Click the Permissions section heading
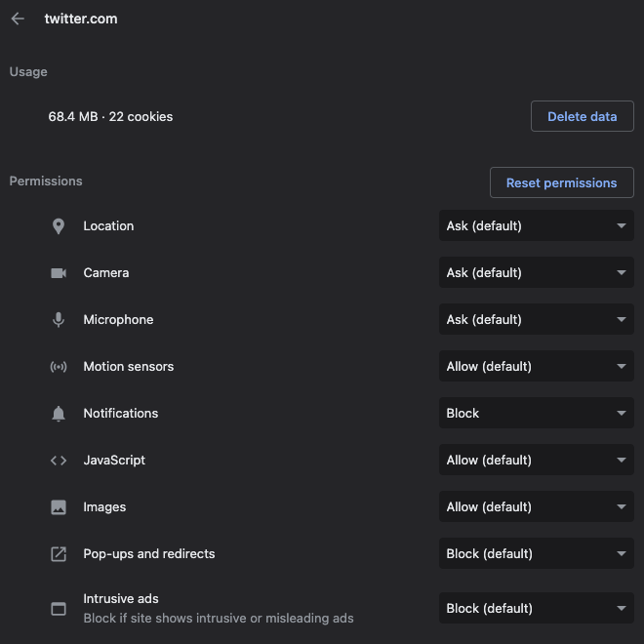Screen dimensions: 644x644 [x=46, y=181]
